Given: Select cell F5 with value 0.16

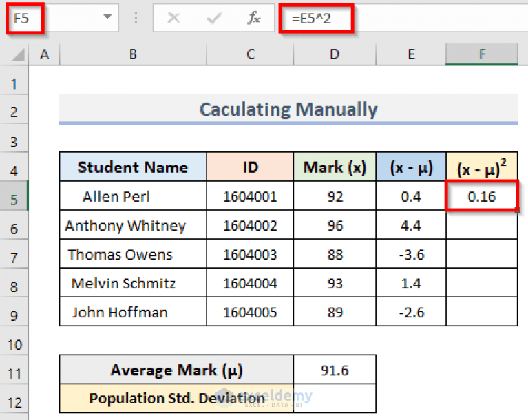Looking at the screenshot, I should tap(481, 196).
